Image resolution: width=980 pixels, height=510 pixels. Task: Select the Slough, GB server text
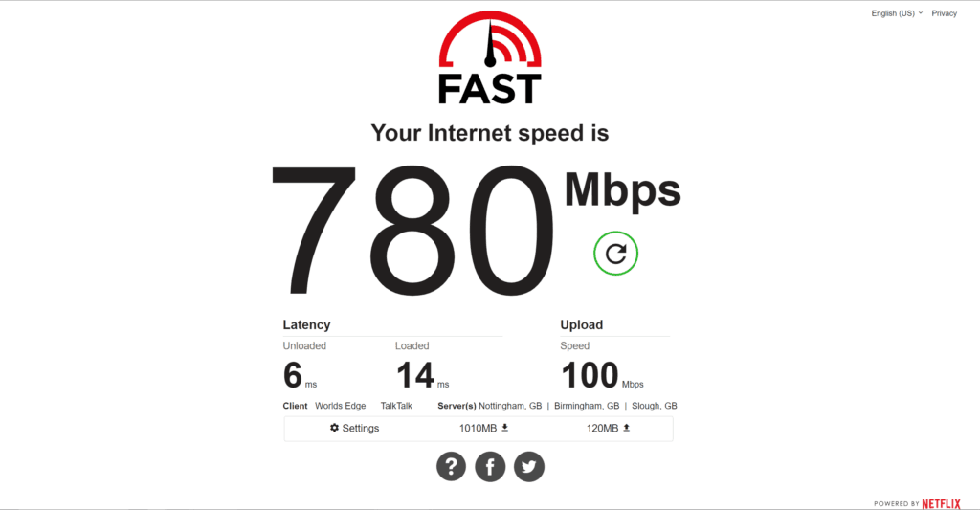coord(655,406)
